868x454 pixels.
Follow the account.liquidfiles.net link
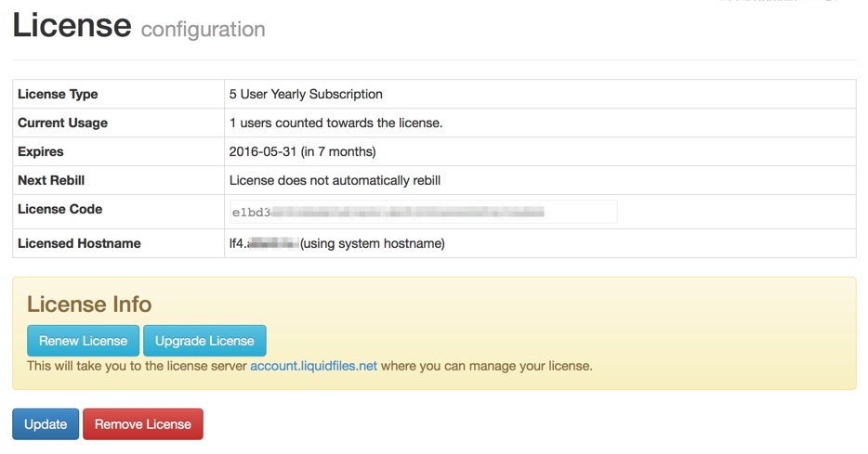[x=313, y=366]
